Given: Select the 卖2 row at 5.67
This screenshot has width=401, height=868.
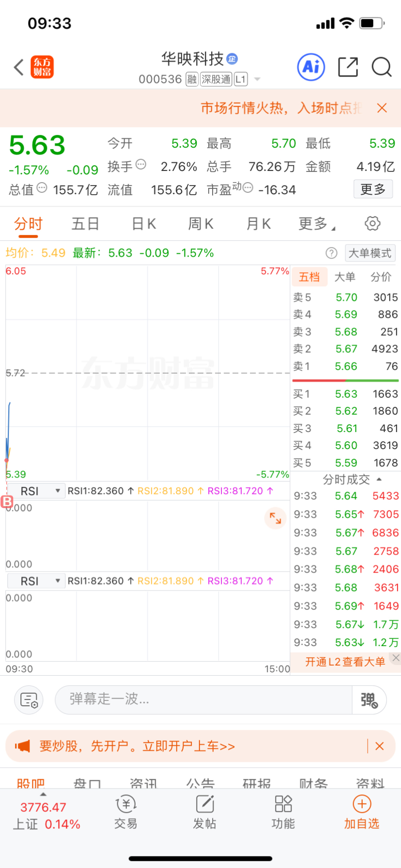Looking at the screenshot, I should 345,349.
